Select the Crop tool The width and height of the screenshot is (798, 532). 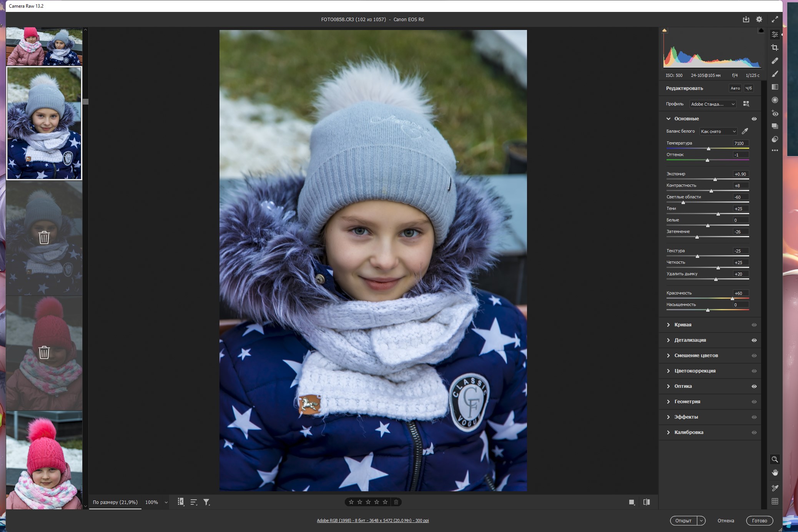[x=775, y=48]
